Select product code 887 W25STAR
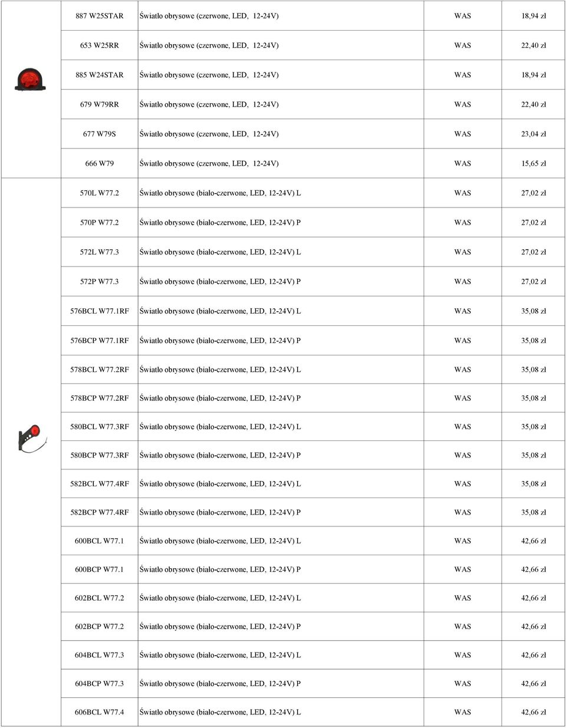This screenshot has height=728, width=566. pos(100,16)
